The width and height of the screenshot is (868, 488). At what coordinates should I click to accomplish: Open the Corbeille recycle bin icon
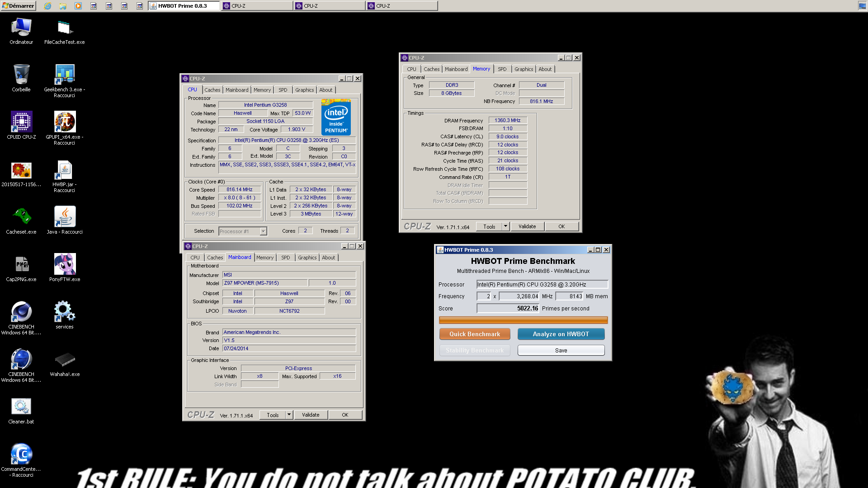coord(21,78)
